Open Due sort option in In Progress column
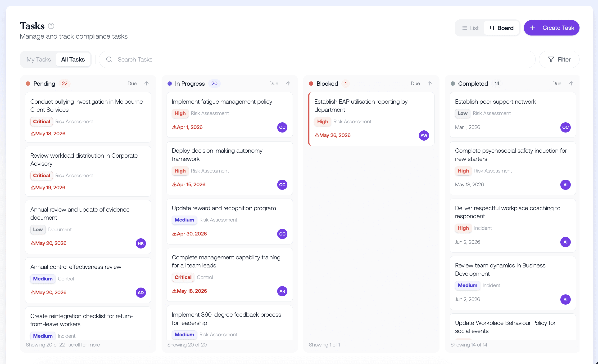The height and width of the screenshot is (364, 598). click(x=273, y=83)
